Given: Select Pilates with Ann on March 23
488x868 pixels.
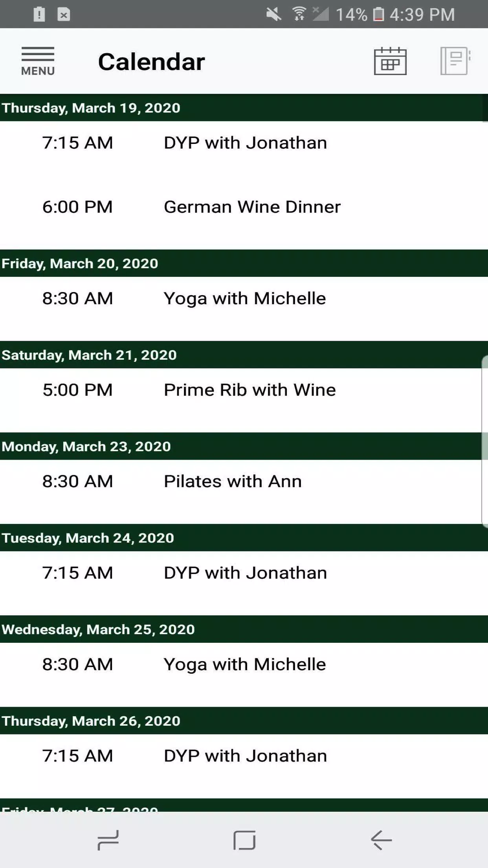Looking at the screenshot, I should click(244, 482).
